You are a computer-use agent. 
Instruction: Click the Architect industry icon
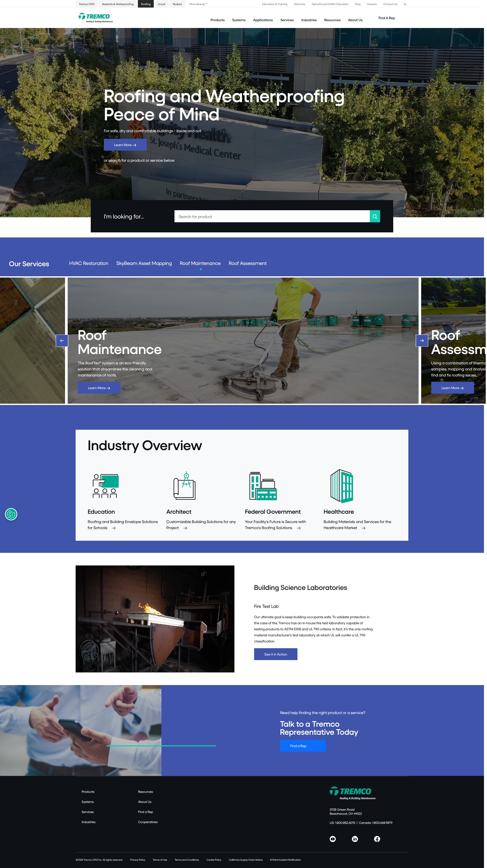coord(185,485)
